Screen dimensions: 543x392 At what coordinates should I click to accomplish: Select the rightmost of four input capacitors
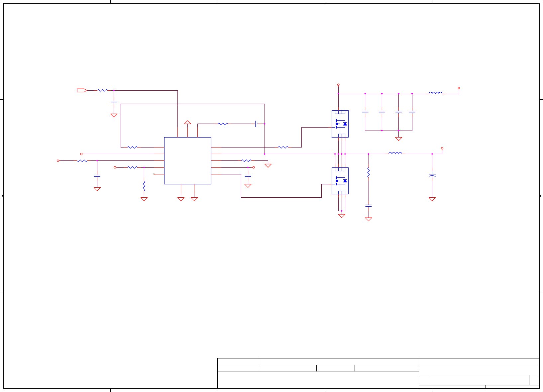(412, 112)
